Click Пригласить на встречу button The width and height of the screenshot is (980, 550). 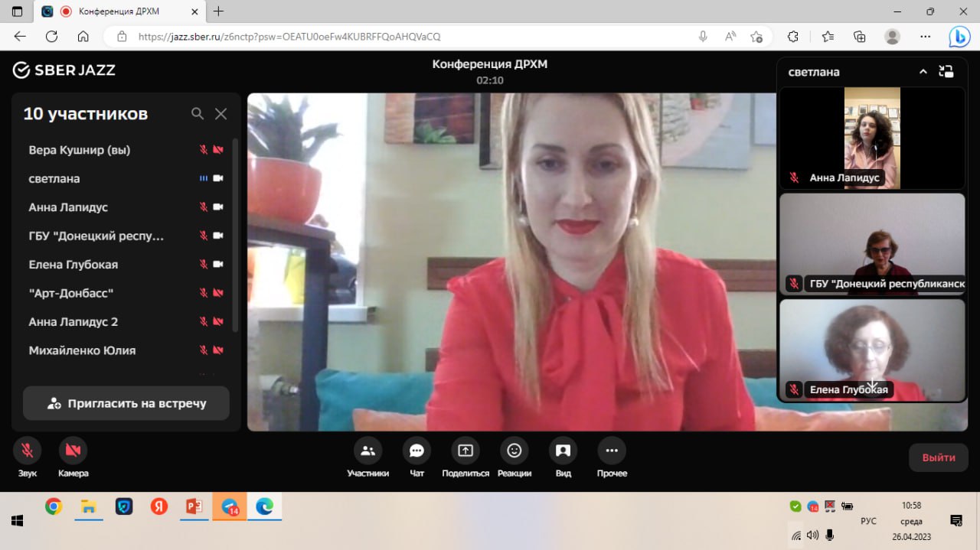pos(126,403)
